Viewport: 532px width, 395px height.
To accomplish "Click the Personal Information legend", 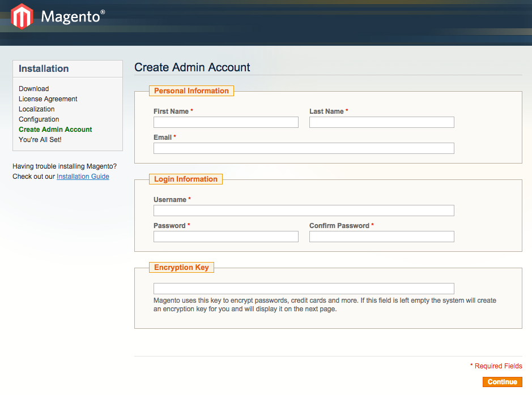I will pos(191,91).
